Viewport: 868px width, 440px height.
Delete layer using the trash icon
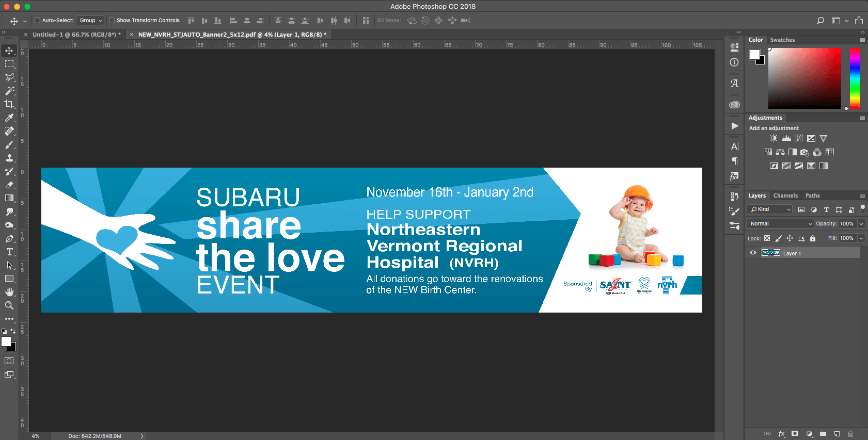pos(851,434)
